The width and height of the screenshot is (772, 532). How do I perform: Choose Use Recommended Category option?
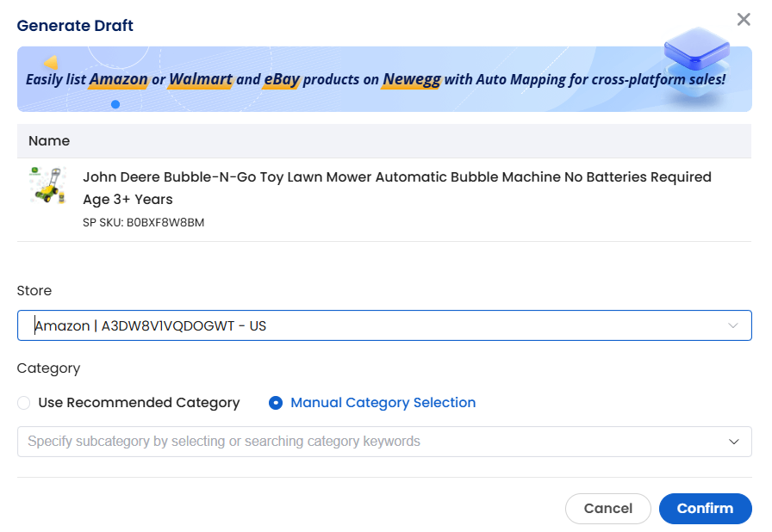(x=128, y=403)
